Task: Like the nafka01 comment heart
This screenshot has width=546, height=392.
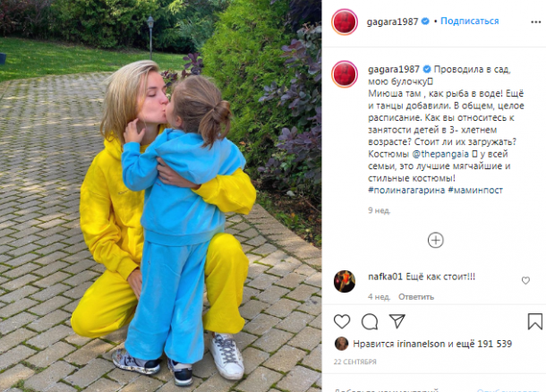Action: point(525,280)
